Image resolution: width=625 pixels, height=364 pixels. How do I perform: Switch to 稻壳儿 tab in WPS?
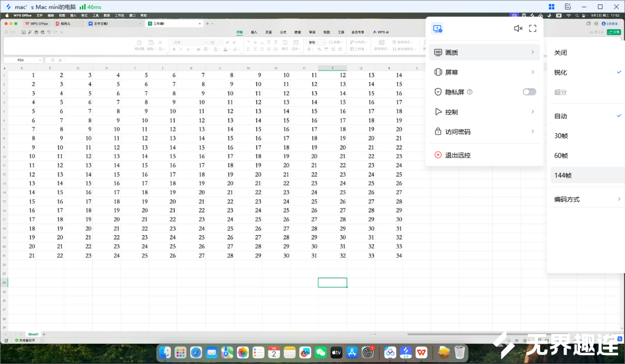[x=68, y=23]
